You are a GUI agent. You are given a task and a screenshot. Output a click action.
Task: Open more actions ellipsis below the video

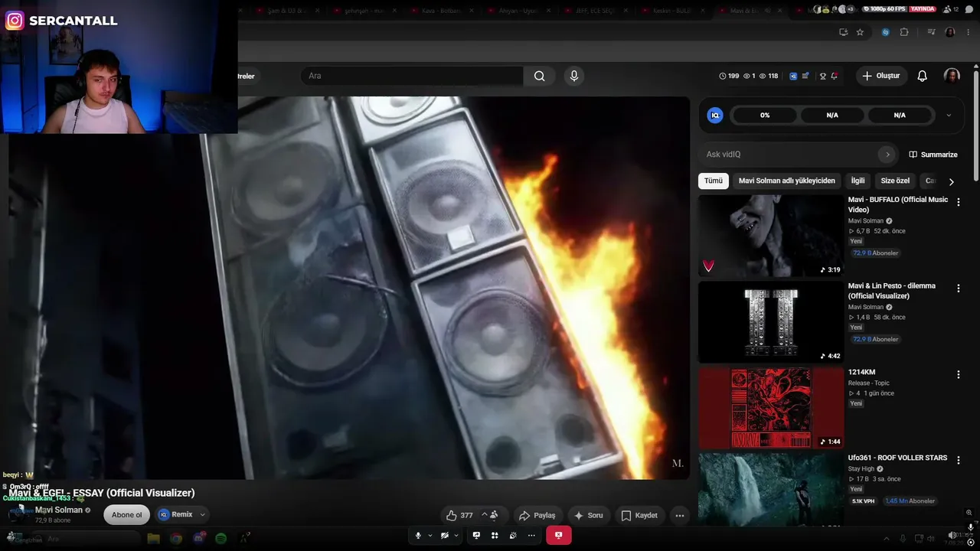point(679,515)
